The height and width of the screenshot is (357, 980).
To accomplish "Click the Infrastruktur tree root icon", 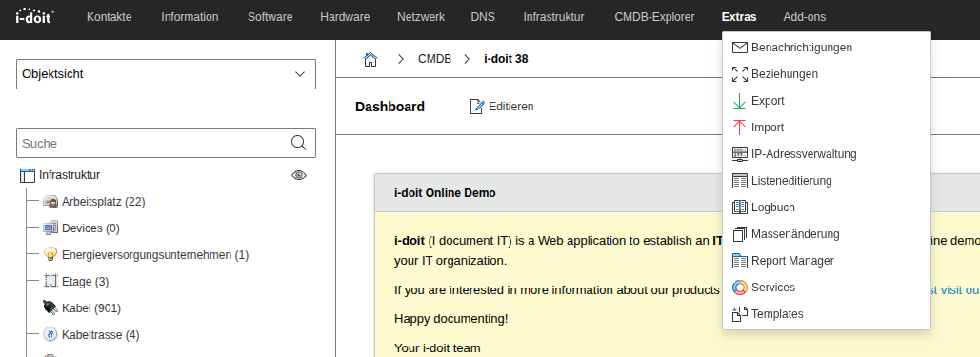I will click(28, 176).
